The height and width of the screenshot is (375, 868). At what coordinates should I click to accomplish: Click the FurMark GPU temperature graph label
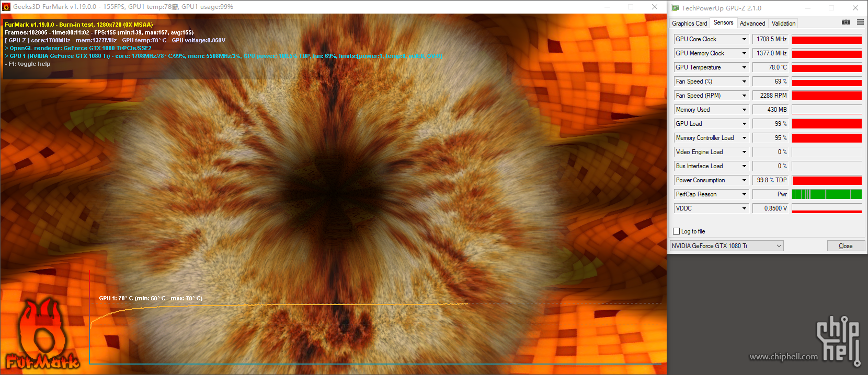151,298
